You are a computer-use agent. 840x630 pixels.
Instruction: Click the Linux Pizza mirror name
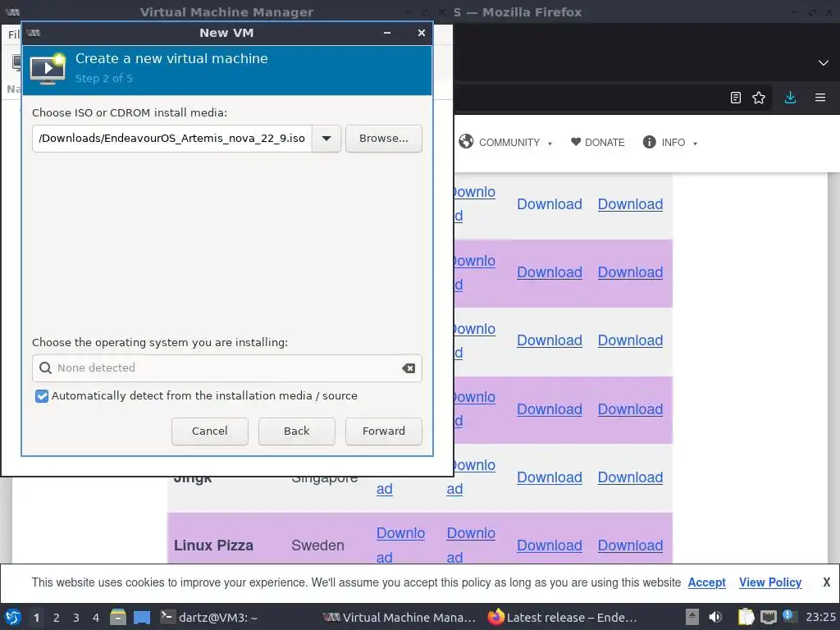point(213,546)
